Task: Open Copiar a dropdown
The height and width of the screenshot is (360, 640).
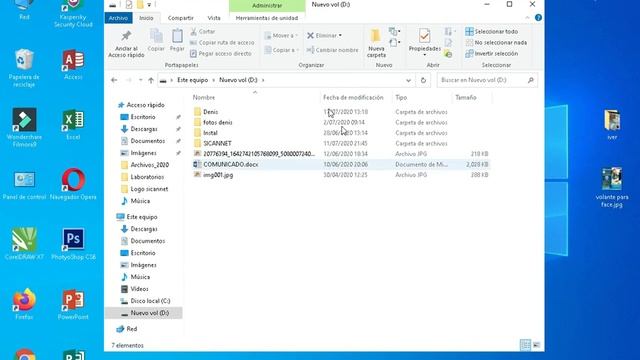Action: click(281, 50)
